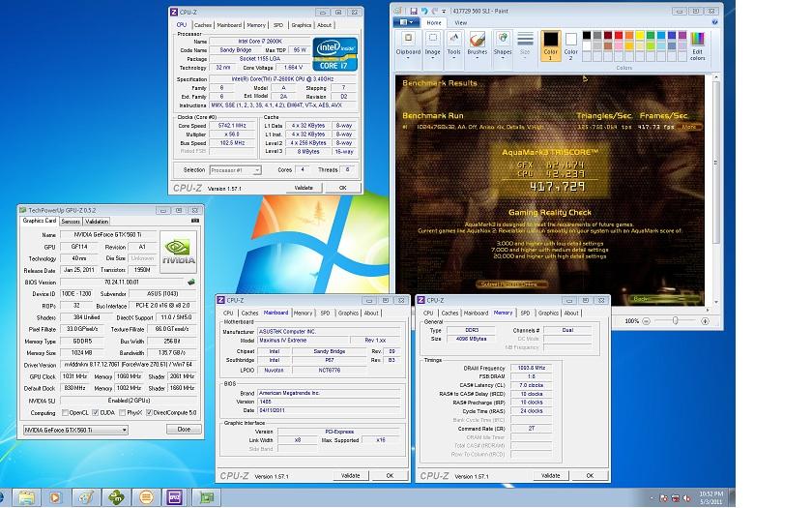Screen dimensions: 812x508
Task: Click the taskbar clock showing 10:52 PM
Action: click(x=711, y=497)
